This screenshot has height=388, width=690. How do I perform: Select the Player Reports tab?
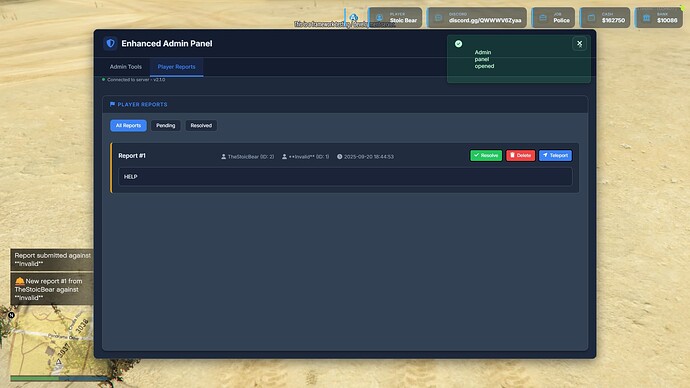click(176, 67)
